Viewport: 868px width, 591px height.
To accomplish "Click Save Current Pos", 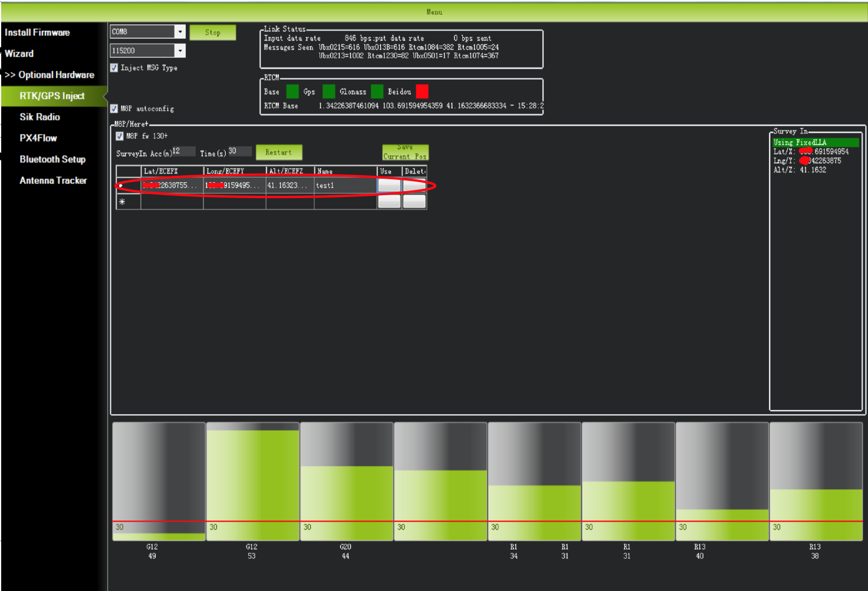I will (x=405, y=152).
